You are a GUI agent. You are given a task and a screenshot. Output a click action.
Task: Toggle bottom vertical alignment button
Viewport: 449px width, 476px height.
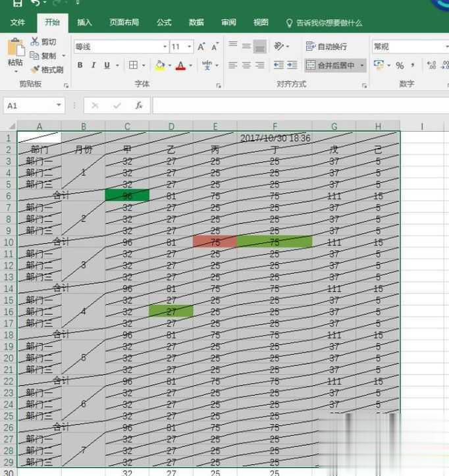tap(259, 47)
